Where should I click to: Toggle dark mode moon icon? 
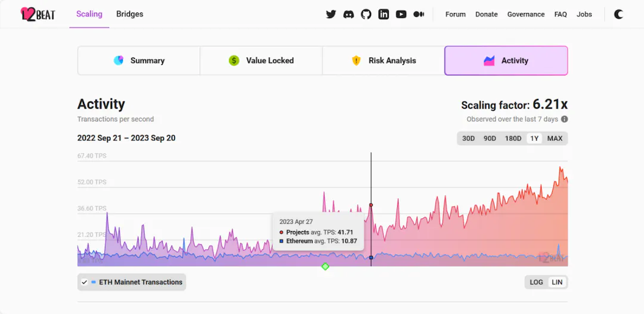618,14
